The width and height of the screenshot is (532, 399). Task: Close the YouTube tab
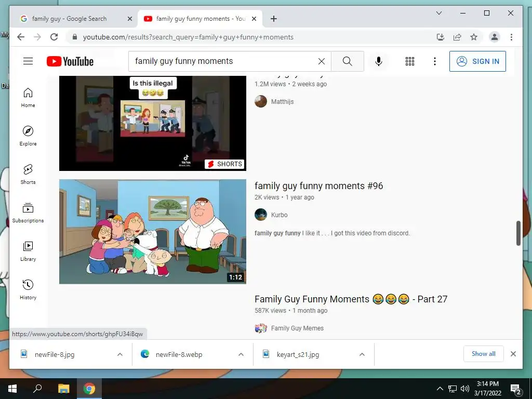pyautogui.click(x=254, y=19)
